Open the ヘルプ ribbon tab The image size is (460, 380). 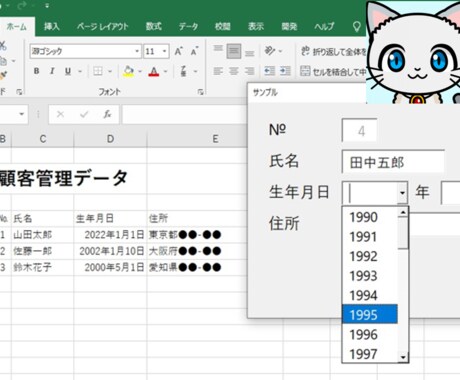[x=324, y=27]
